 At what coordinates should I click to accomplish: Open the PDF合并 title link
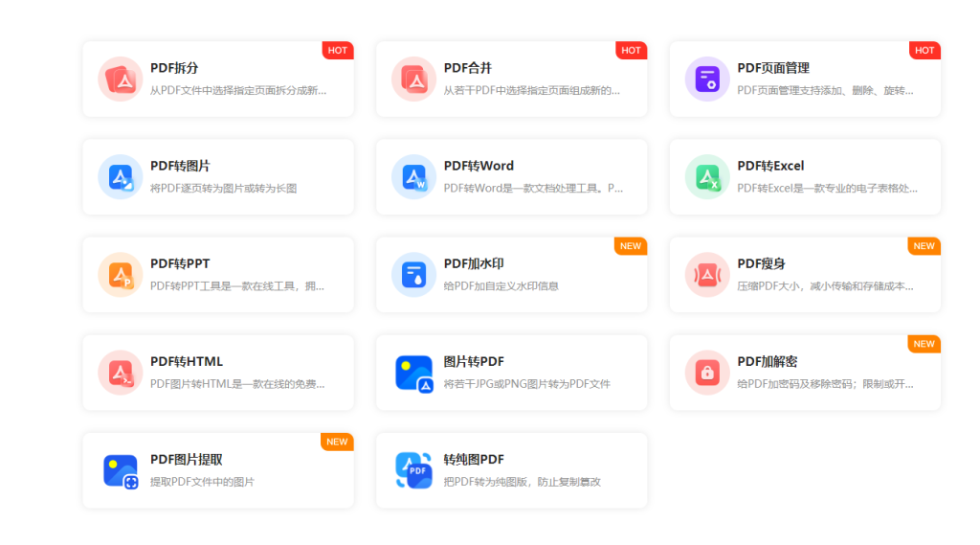(x=467, y=68)
